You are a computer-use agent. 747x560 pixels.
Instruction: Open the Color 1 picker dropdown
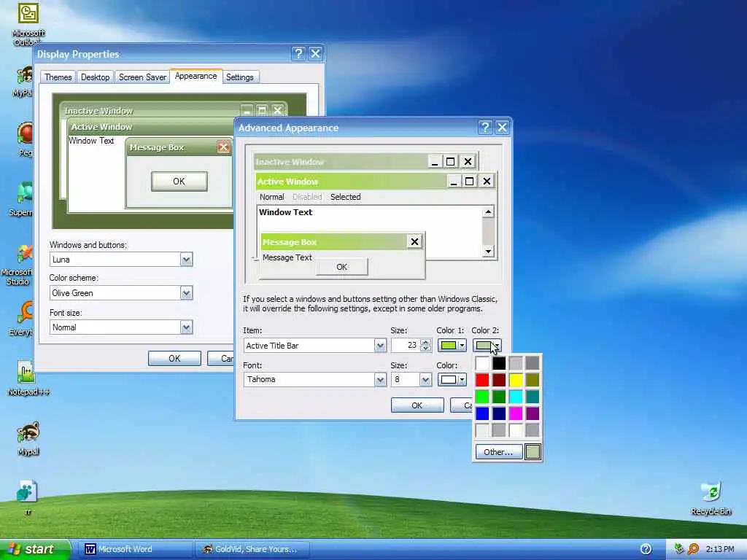452,345
